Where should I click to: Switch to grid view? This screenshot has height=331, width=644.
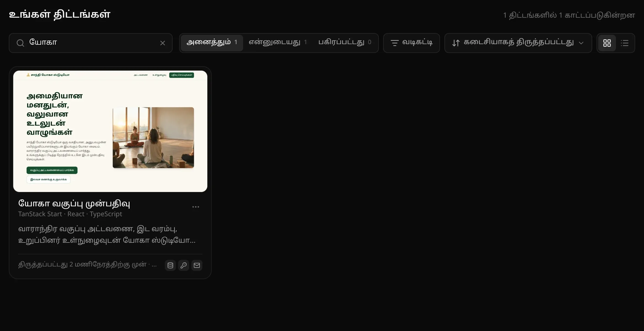tap(607, 43)
